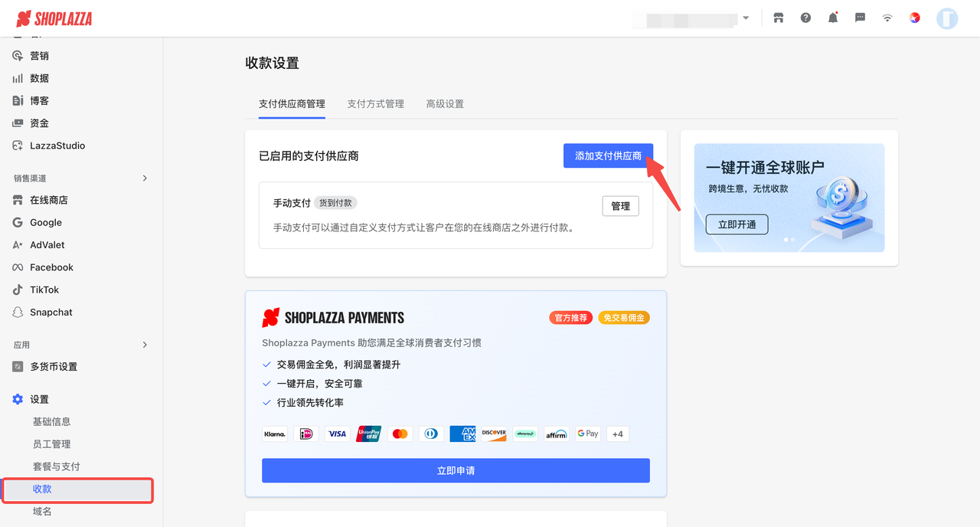Click the Klarna payment logo
This screenshot has width=980, height=527.
[x=274, y=434]
